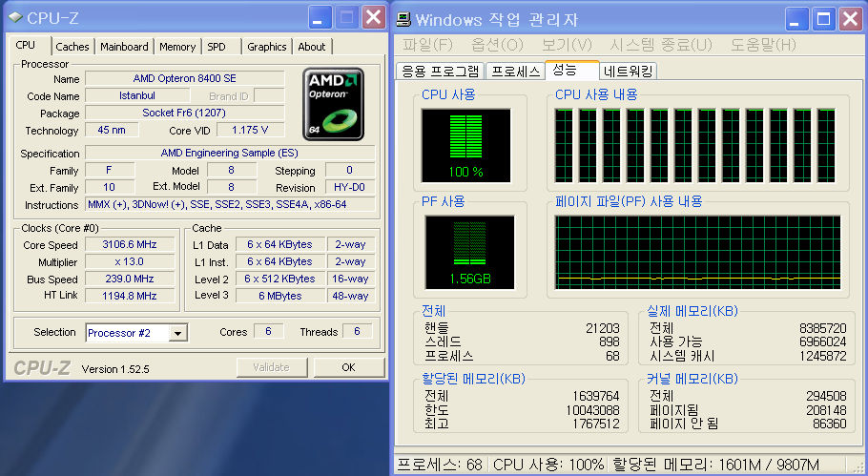Click the first CPU usage history graph

tap(564, 146)
